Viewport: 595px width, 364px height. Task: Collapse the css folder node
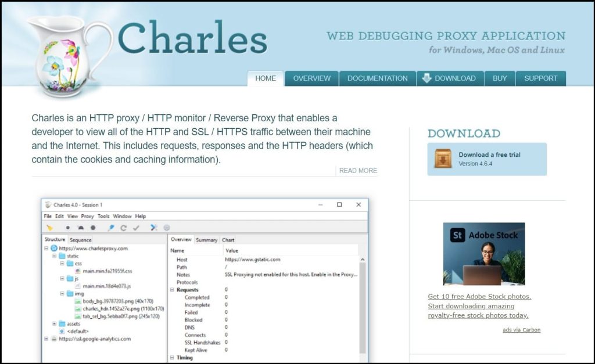tap(62, 264)
